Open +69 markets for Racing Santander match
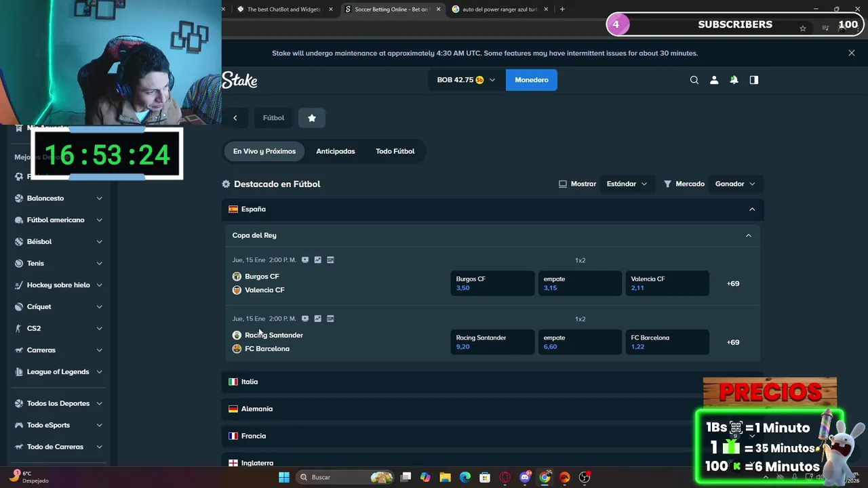The image size is (868, 488). coord(733,342)
